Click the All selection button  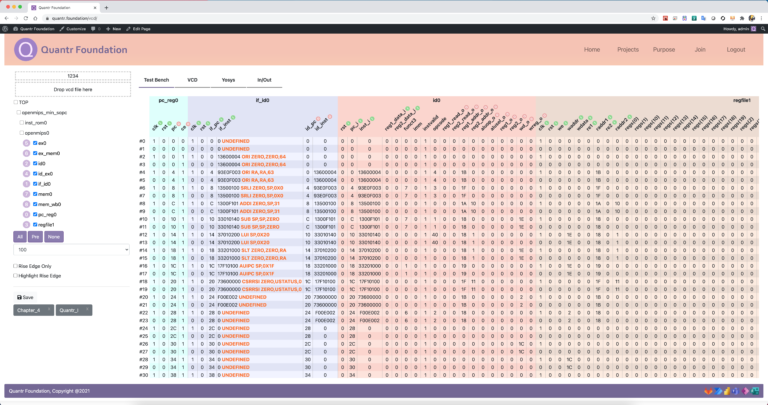[x=20, y=237]
